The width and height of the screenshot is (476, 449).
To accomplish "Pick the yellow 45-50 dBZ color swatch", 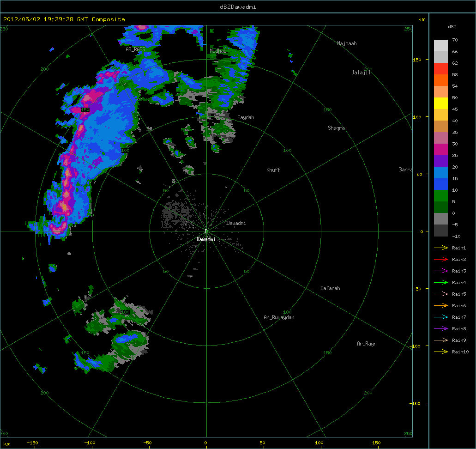I will point(440,103).
